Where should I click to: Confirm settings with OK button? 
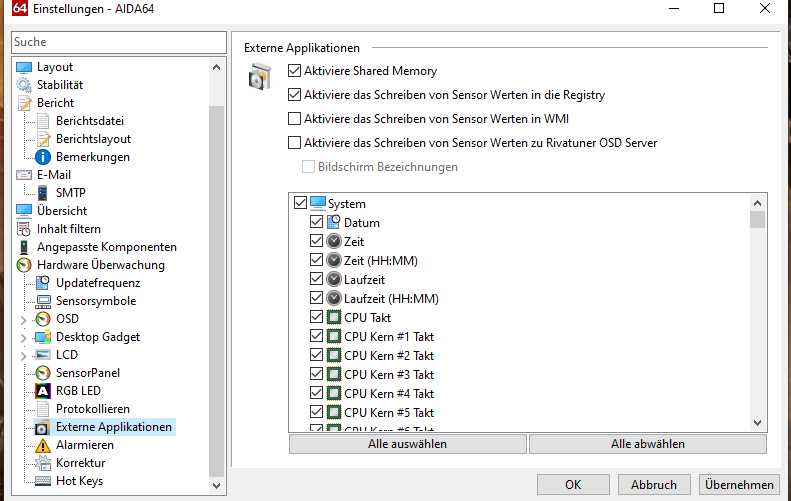pyautogui.click(x=573, y=485)
